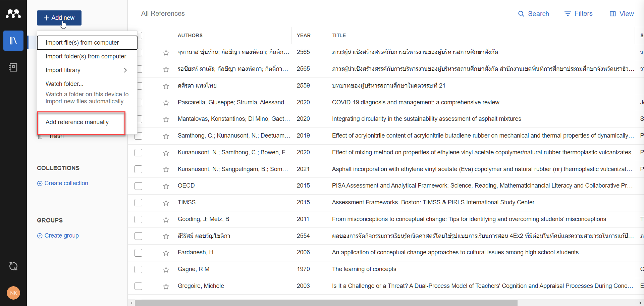Star the Kunanusont 2021 reference

click(166, 169)
